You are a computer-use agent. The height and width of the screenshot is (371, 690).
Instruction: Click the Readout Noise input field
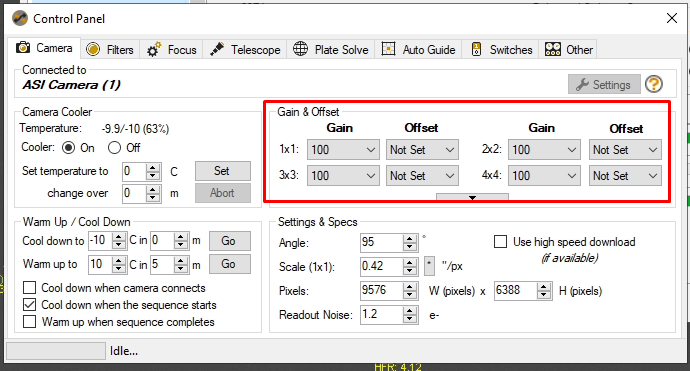[x=381, y=315]
